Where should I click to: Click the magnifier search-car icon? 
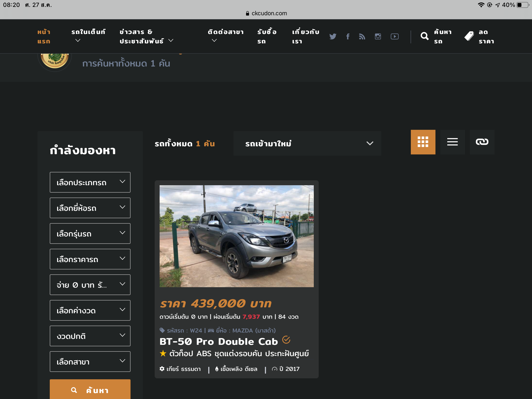(425, 36)
